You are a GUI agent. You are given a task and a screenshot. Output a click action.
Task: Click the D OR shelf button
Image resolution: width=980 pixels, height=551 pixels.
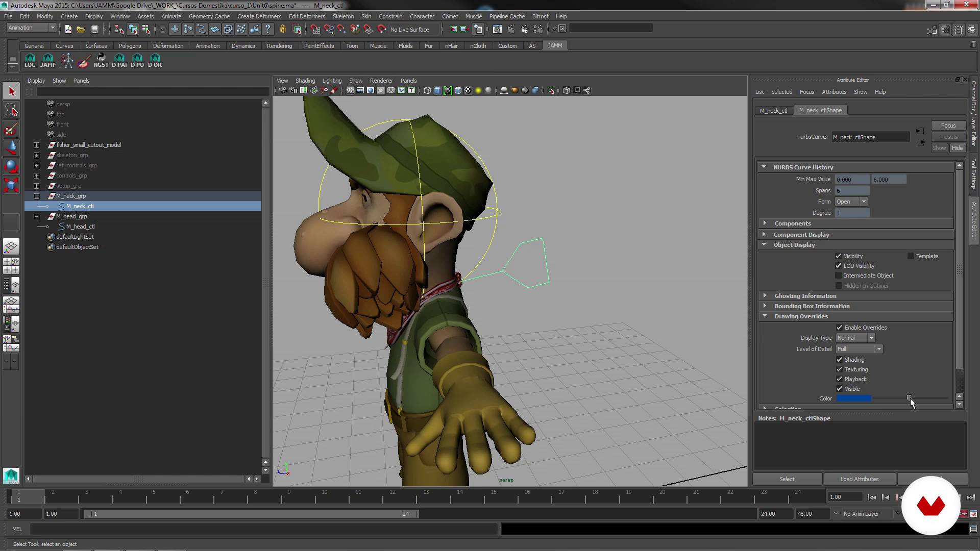[x=155, y=60]
